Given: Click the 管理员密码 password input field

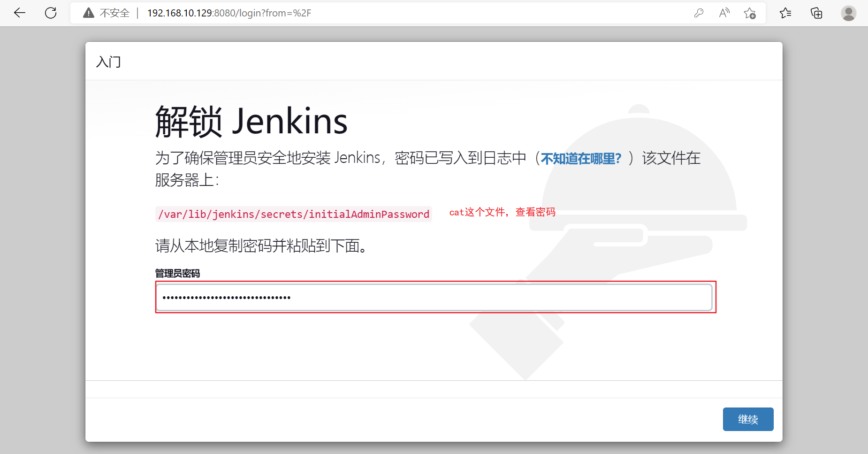Looking at the screenshot, I should coord(434,297).
